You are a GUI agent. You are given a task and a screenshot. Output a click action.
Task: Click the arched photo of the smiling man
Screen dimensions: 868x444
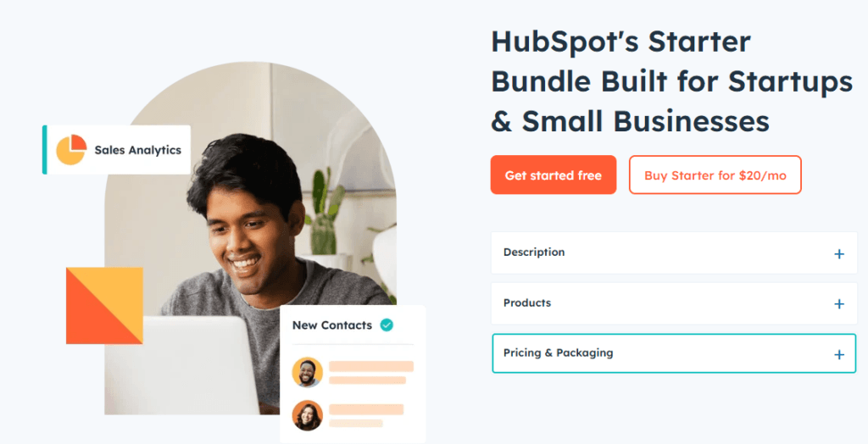tap(250, 238)
